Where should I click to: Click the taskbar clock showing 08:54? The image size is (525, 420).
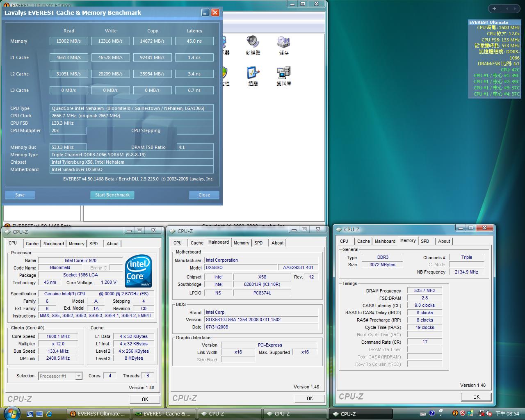(507, 413)
